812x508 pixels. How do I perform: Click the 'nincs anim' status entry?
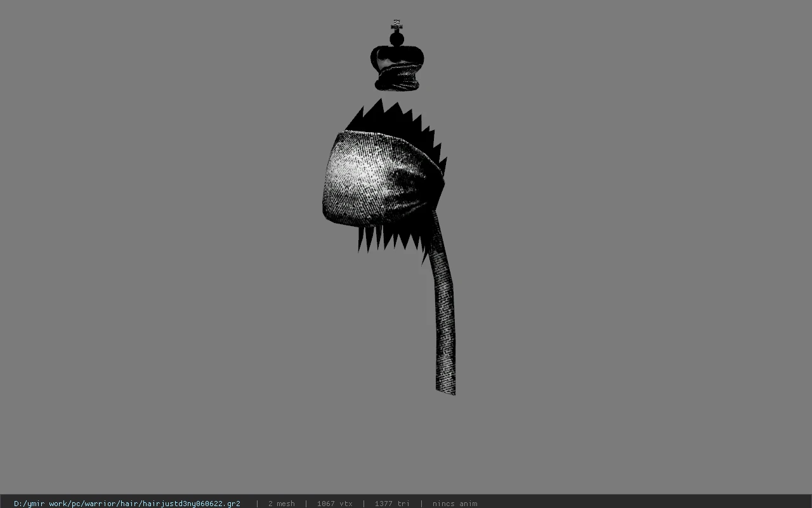455,504
